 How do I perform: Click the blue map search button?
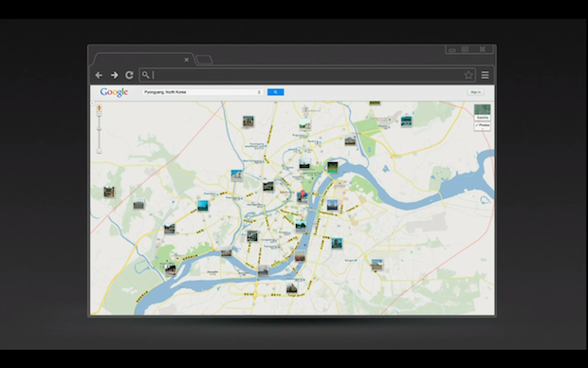point(275,92)
